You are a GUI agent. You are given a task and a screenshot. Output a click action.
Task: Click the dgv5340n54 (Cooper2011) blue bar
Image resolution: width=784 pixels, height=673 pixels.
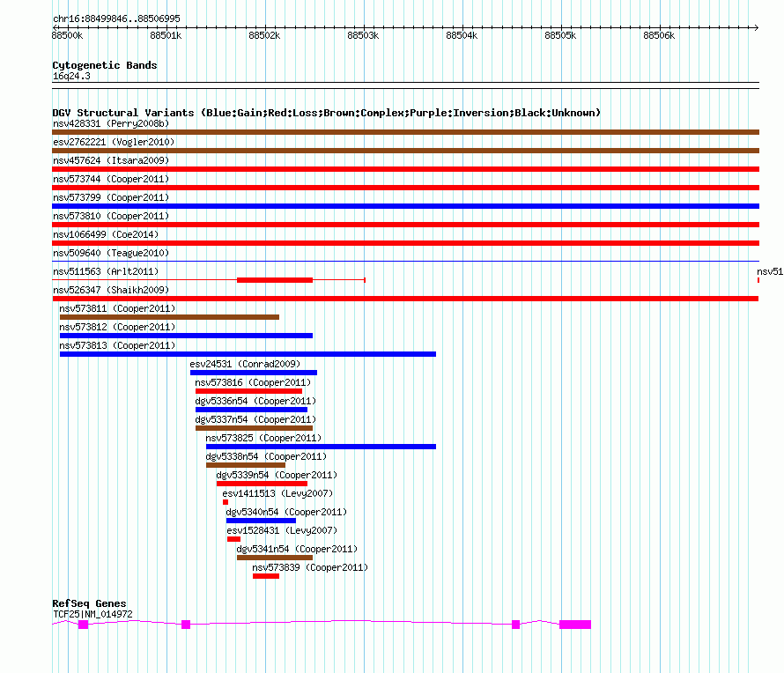tap(261, 521)
